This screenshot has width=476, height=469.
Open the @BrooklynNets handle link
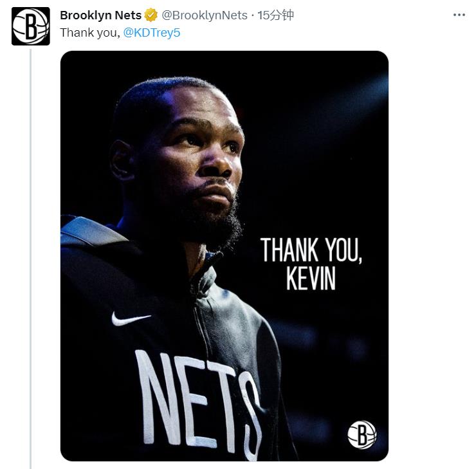(205, 15)
